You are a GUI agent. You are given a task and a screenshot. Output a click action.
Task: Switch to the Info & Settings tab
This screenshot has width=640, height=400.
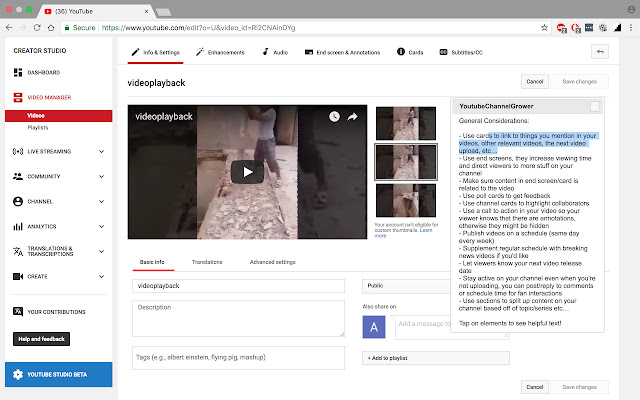click(x=156, y=52)
